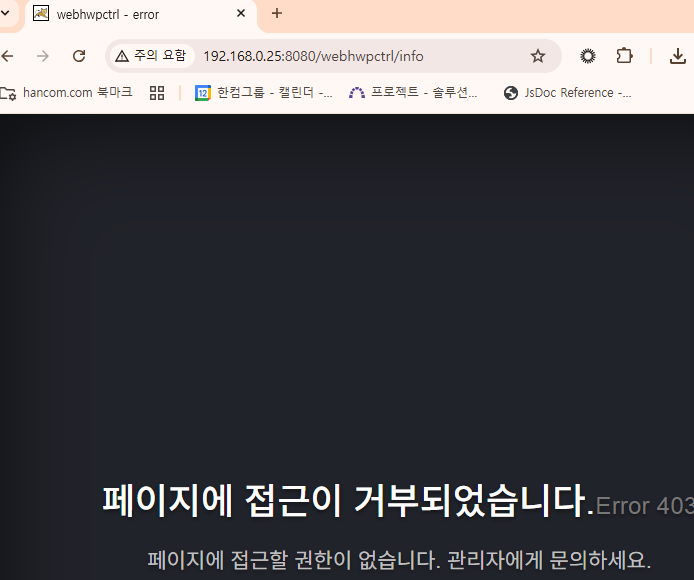Screen dimensions: 694x580
Task: Open 한컴그룹 - 캘린더 bookmark
Action: tap(264, 93)
